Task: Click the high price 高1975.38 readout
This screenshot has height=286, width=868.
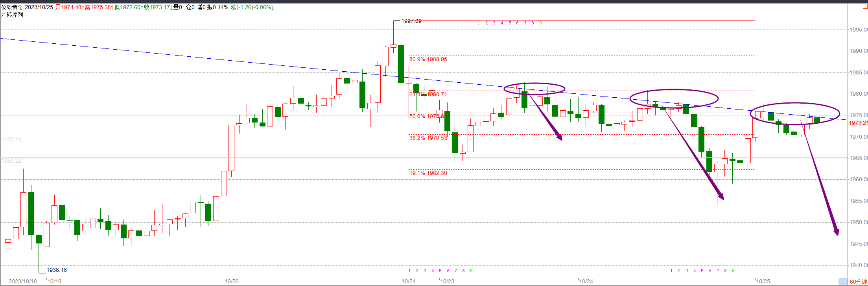Action: (x=99, y=7)
